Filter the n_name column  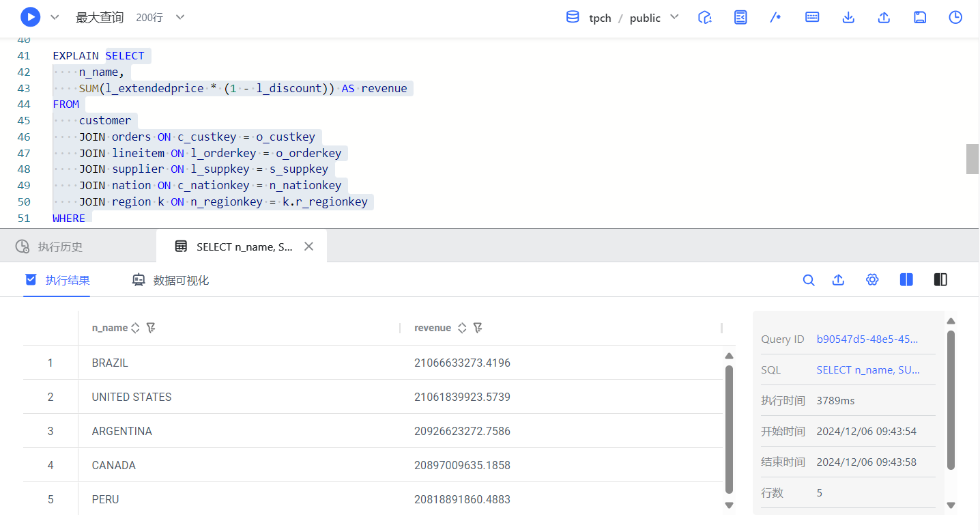point(151,328)
